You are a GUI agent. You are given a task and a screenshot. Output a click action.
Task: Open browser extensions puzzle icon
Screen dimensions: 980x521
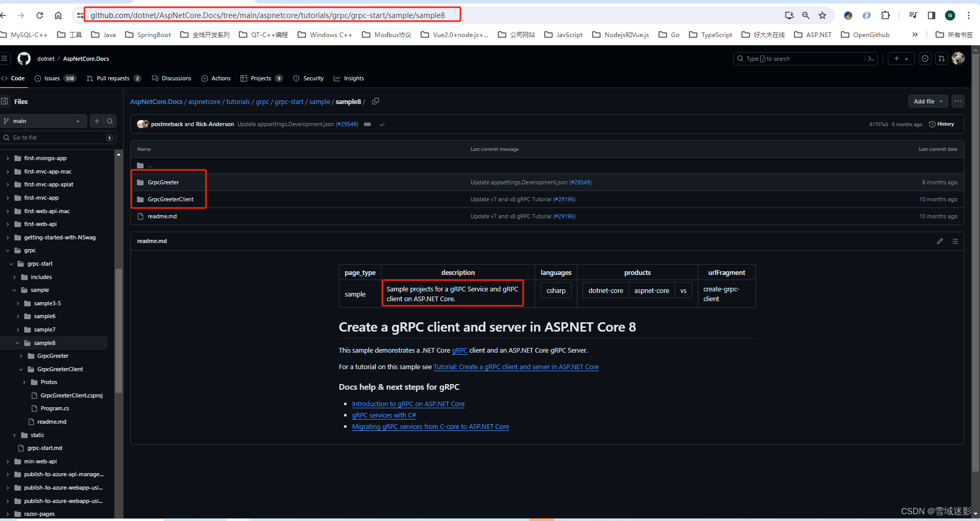[885, 15]
